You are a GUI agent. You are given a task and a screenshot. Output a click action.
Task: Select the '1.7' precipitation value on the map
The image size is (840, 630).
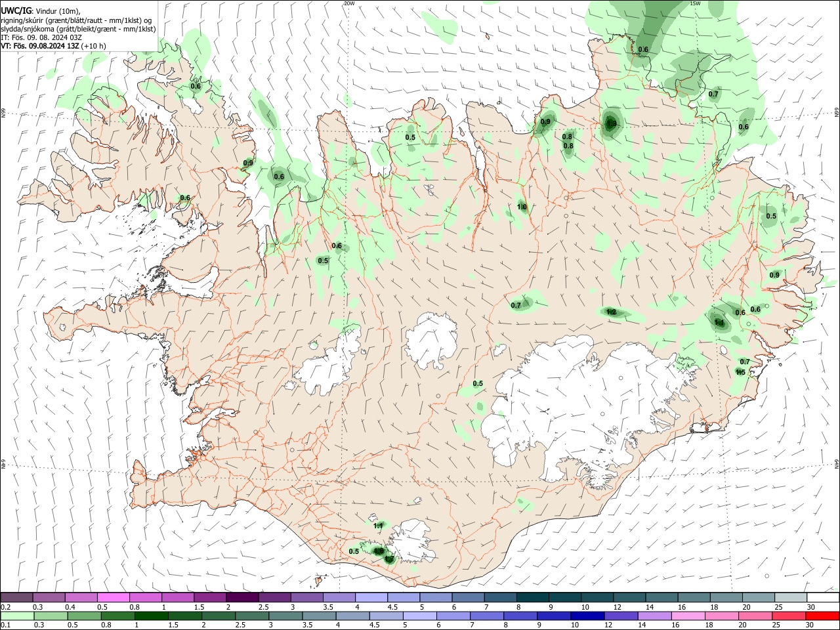point(389,560)
